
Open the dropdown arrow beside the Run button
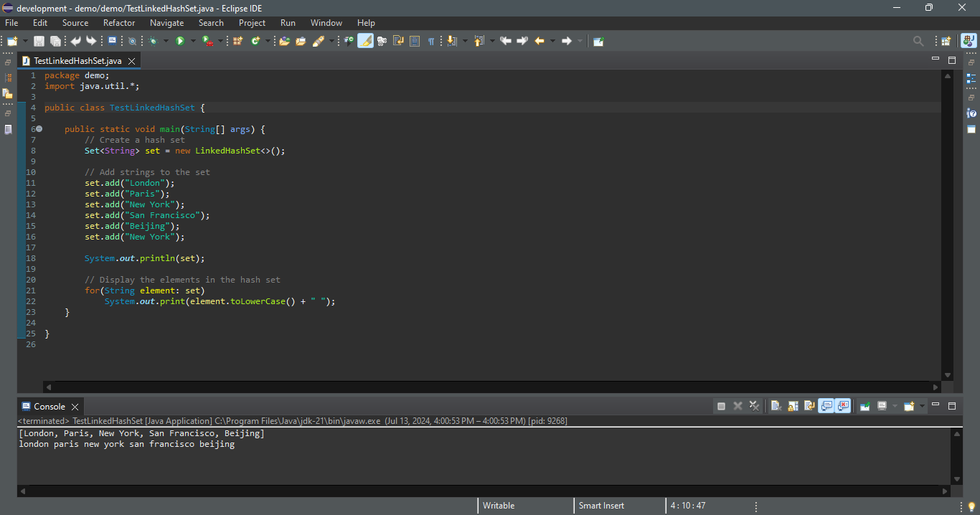pyautogui.click(x=193, y=42)
